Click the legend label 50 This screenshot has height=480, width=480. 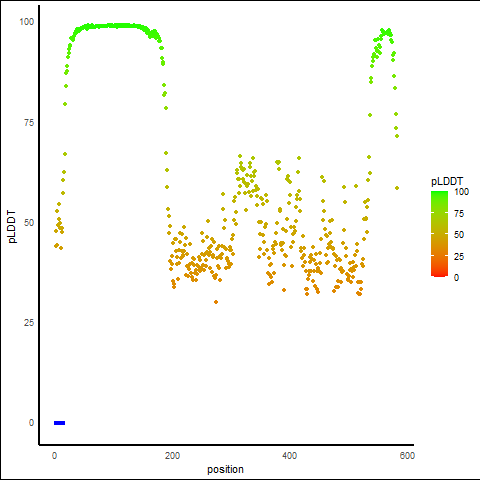click(459, 235)
